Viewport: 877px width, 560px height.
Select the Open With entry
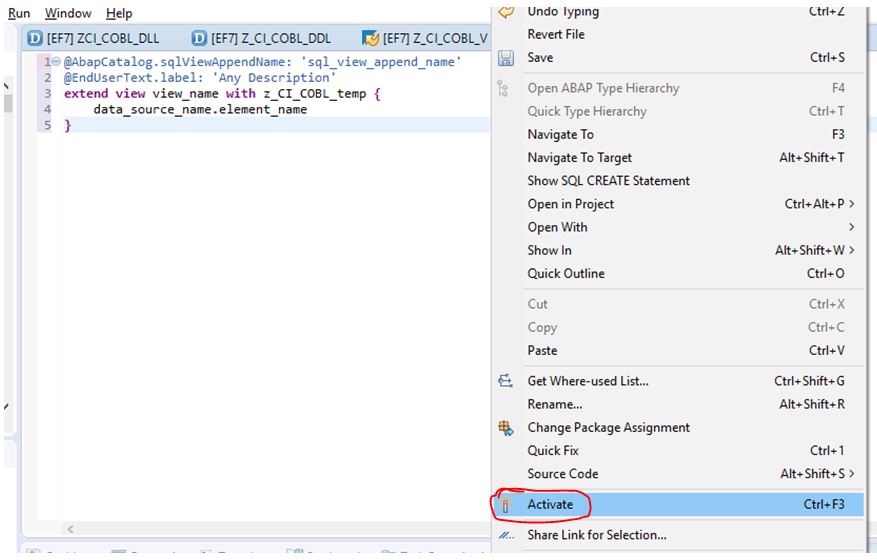[x=678, y=227]
